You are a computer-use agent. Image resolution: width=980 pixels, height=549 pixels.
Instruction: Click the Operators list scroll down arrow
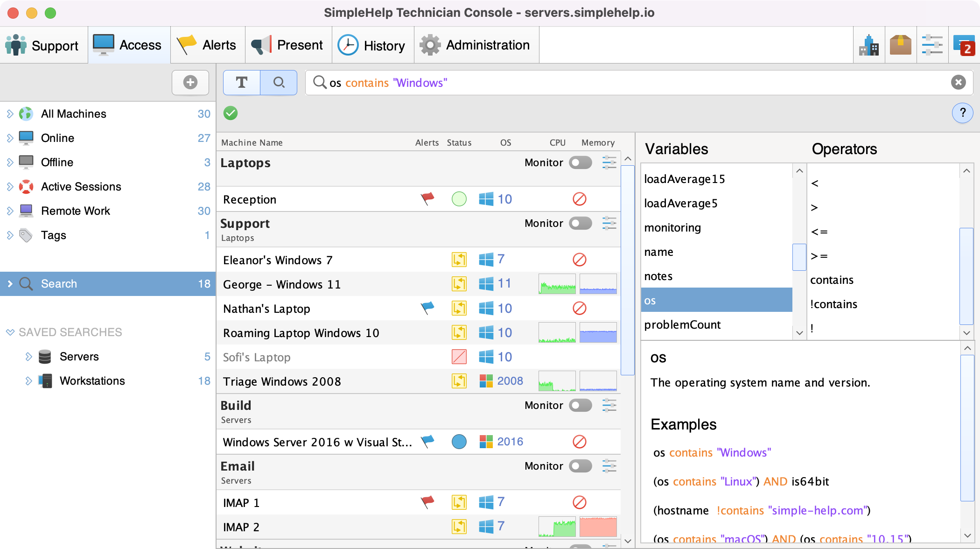point(966,333)
